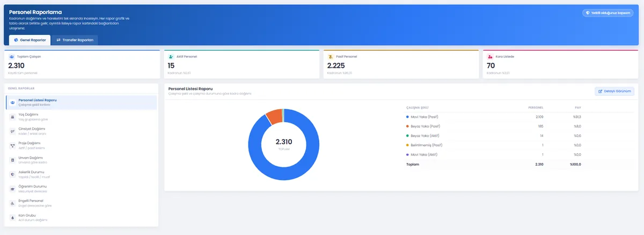Click the Yaş Dağılımı cake icon
This screenshot has height=235, width=644.
pos(12,117)
